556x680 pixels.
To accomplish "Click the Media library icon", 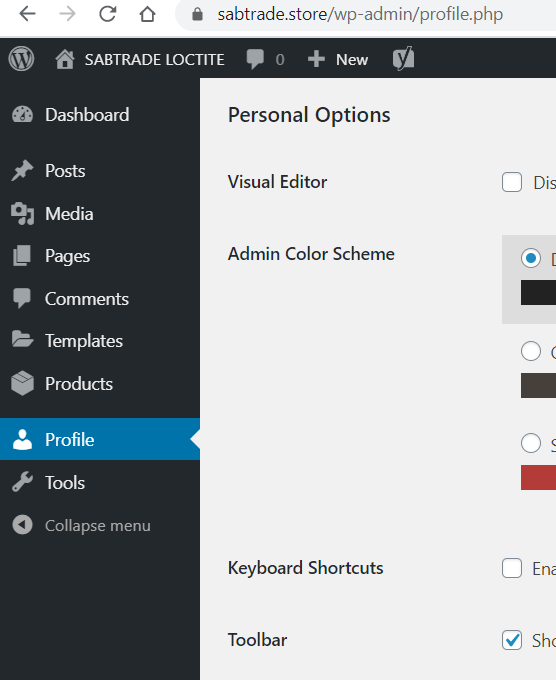I will 23,213.
